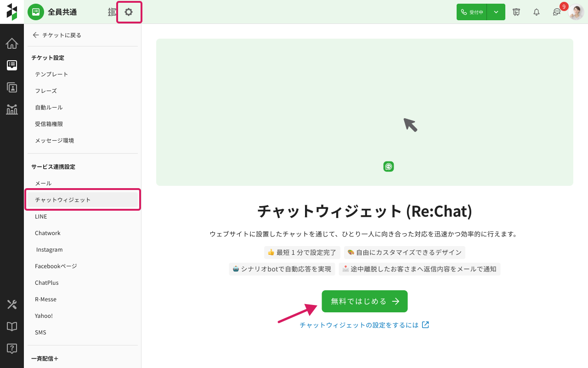Click the home icon in left sidebar
This screenshot has height=368, width=588.
(12, 44)
